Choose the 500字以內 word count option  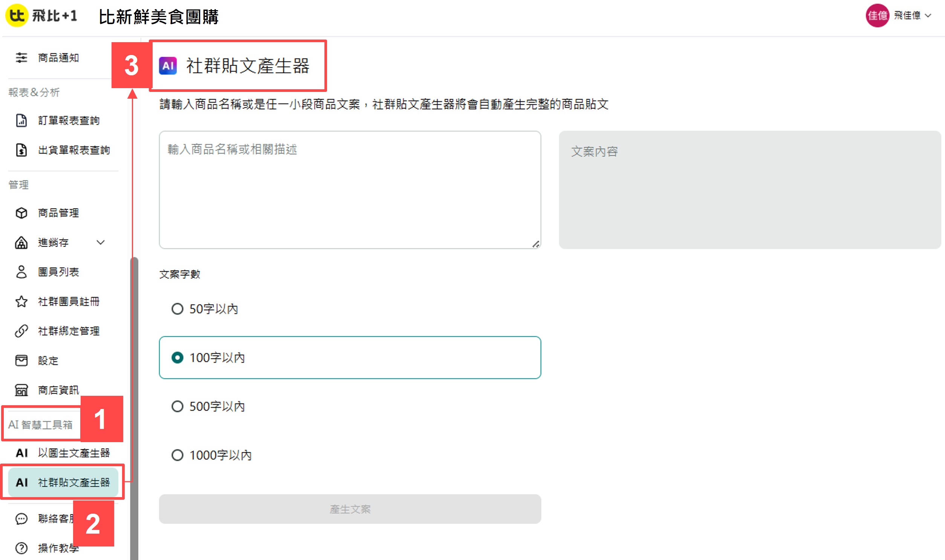click(177, 406)
